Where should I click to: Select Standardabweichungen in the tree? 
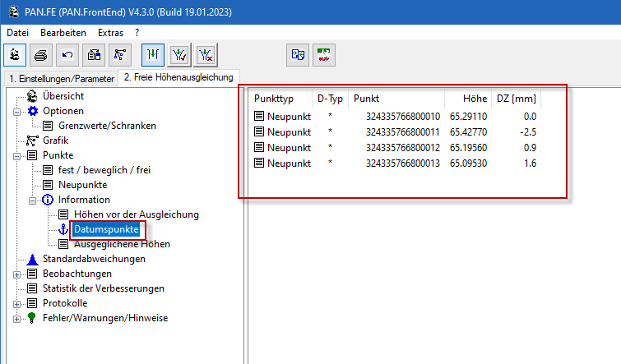[x=94, y=259]
